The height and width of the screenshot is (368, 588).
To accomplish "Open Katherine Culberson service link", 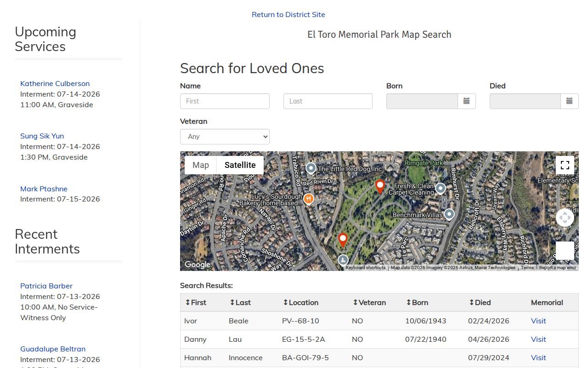I will [55, 84].
